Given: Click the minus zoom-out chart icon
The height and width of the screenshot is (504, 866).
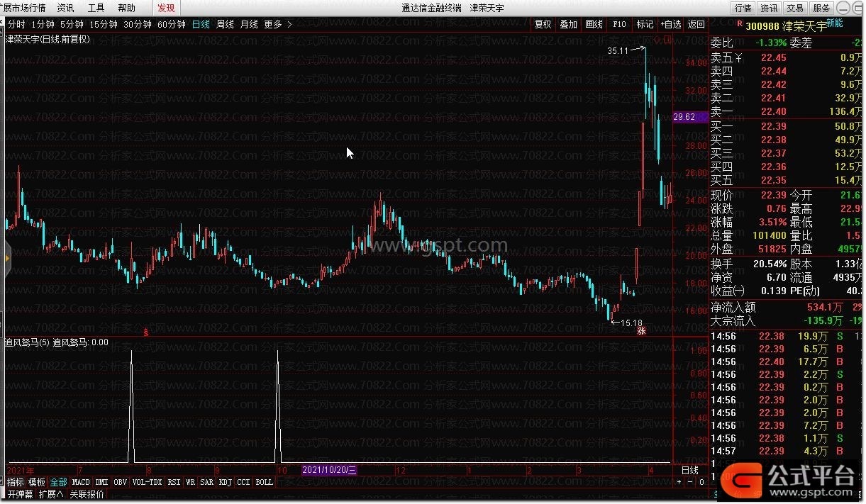Looking at the screenshot, I should click(x=690, y=482).
